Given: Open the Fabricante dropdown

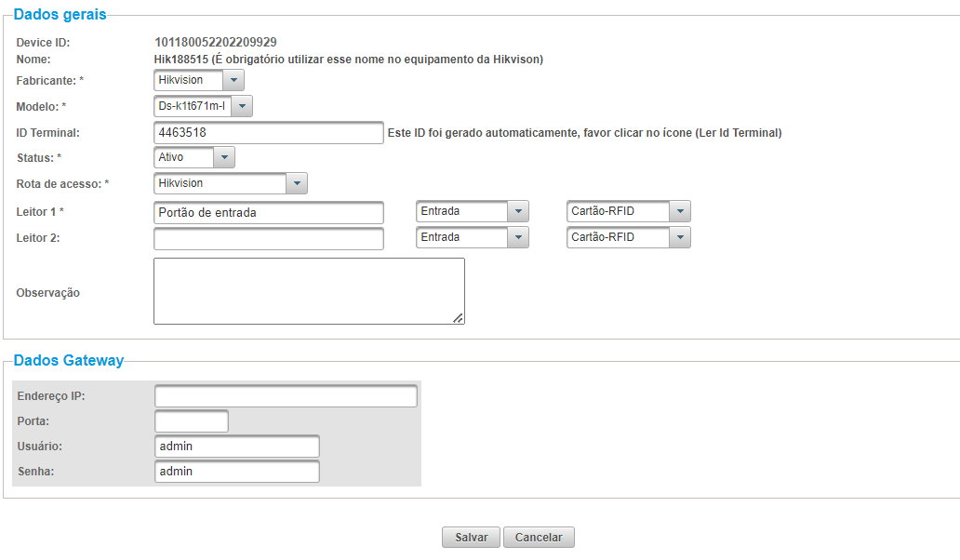Looking at the screenshot, I should point(198,80).
